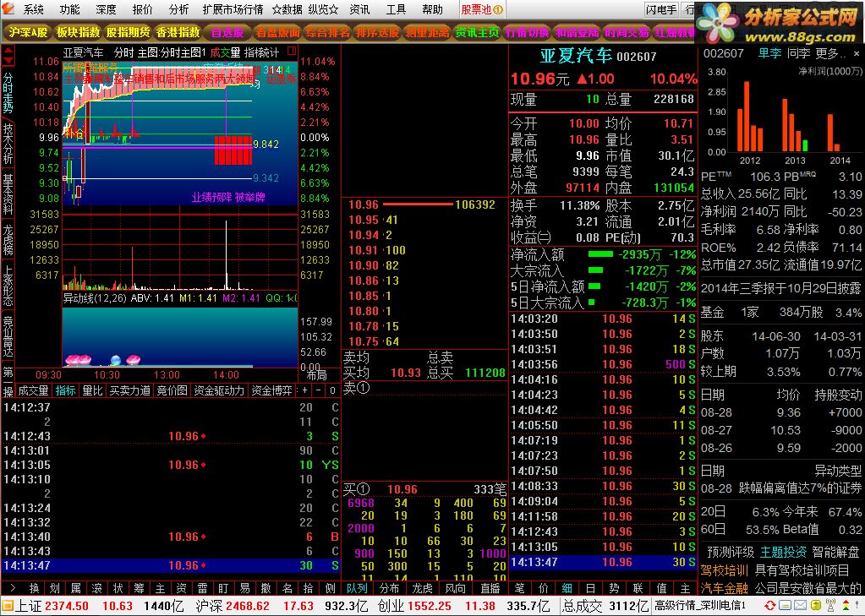Select the 势 bottom tab
Screen dimensions: 865x616
[x=615, y=588]
